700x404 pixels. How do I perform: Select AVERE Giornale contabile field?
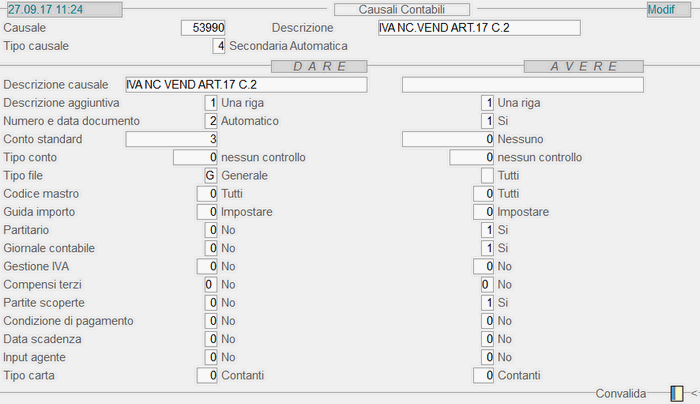487,248
